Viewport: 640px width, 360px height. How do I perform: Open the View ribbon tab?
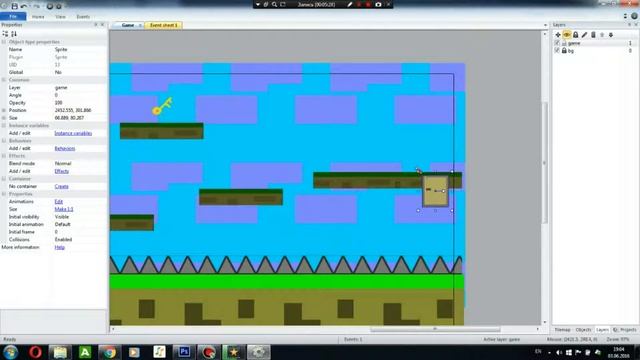tap(60, 17)
